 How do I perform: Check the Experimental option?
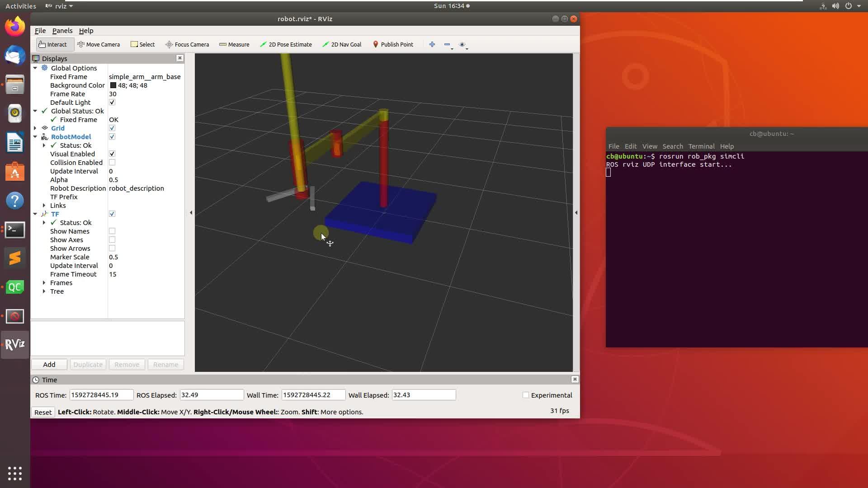click(x=526, y=395)
